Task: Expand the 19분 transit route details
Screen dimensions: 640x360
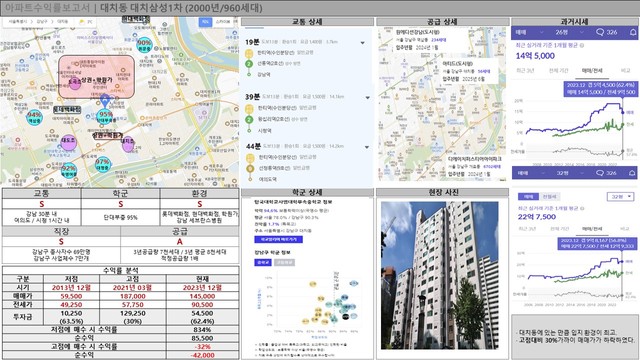Action: (362, 43)
